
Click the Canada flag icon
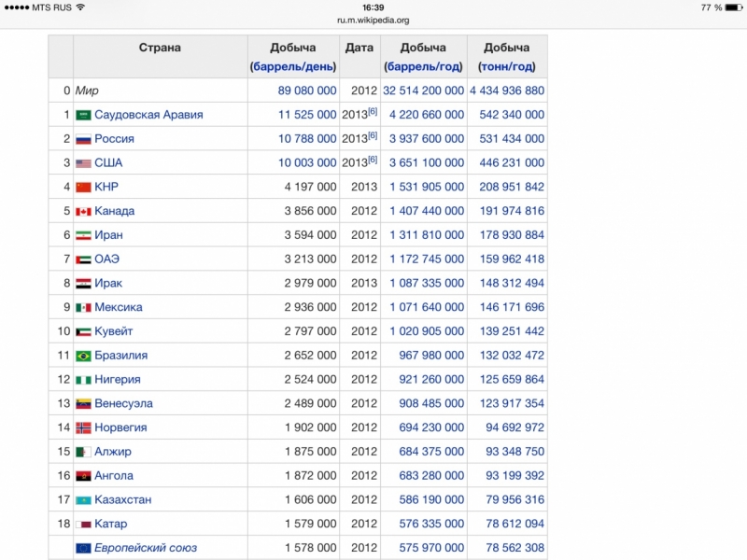(82, 211)
